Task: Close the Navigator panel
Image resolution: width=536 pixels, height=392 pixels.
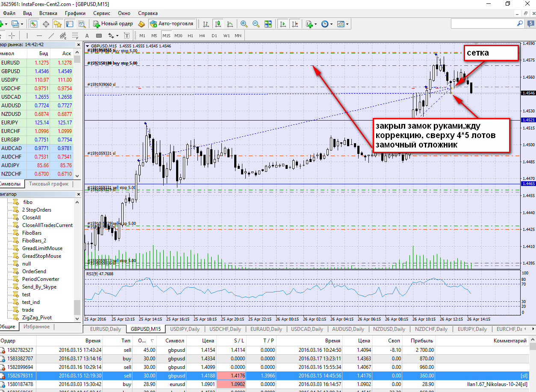Action: (x=79, y=194)
